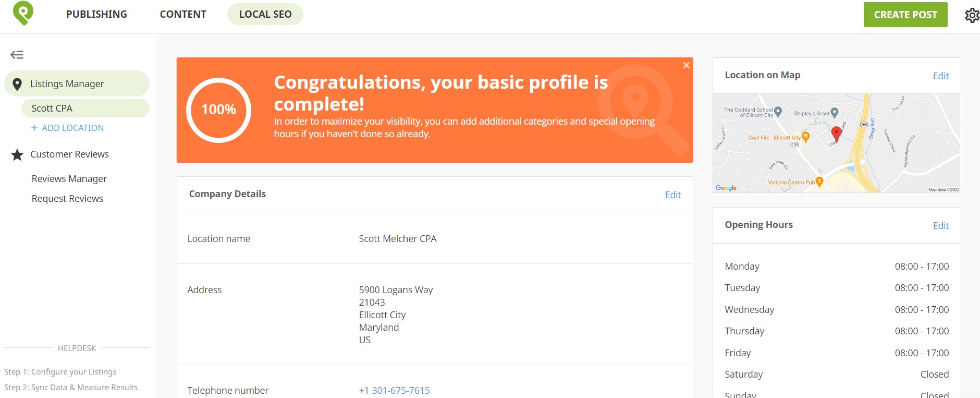The image size is (980, 398).
Task: Edit Location on Map
Action: coord(941,76)
